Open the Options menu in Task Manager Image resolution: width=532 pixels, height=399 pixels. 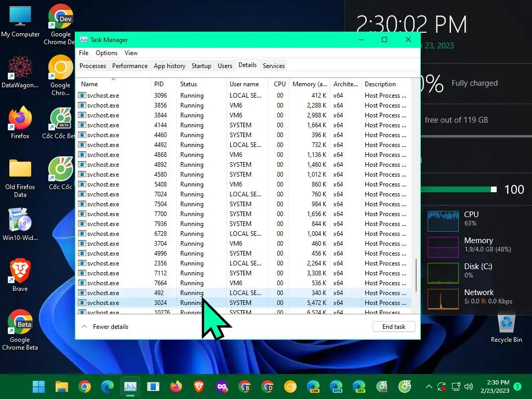106,53
